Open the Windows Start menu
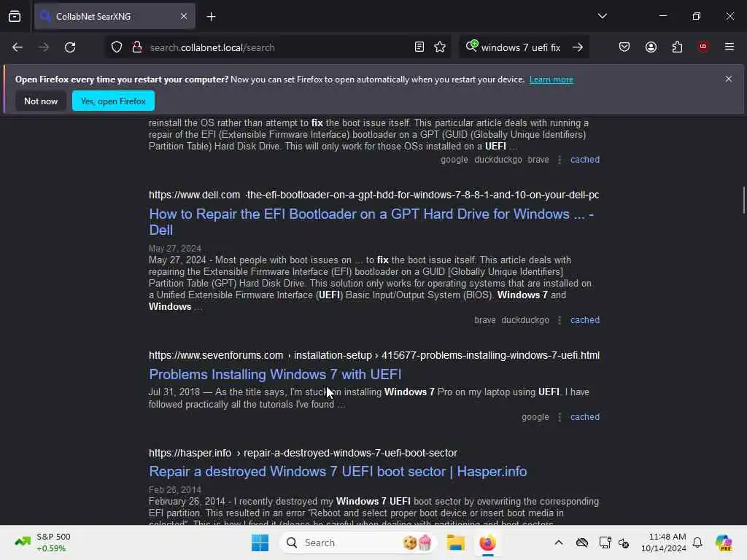The image size is (747, 560). (260, 542)
